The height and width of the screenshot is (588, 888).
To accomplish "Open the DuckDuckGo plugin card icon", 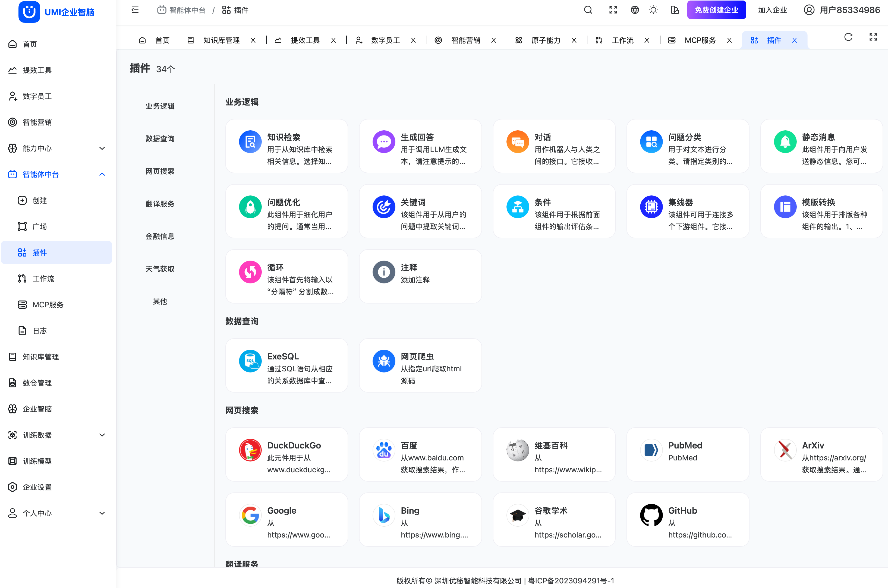I will click(250, 450).
